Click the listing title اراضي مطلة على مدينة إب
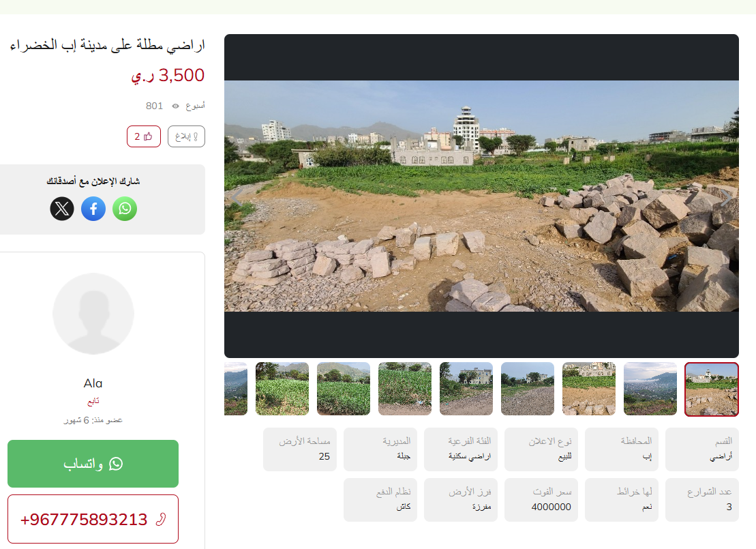The height and width of the screenshot is (549, 756). point(108,45)
